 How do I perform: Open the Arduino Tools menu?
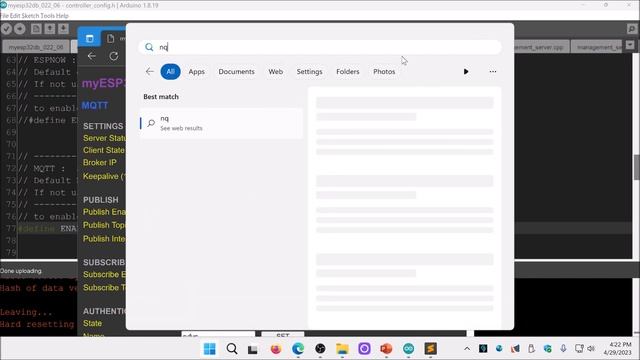tap(47, 16)
